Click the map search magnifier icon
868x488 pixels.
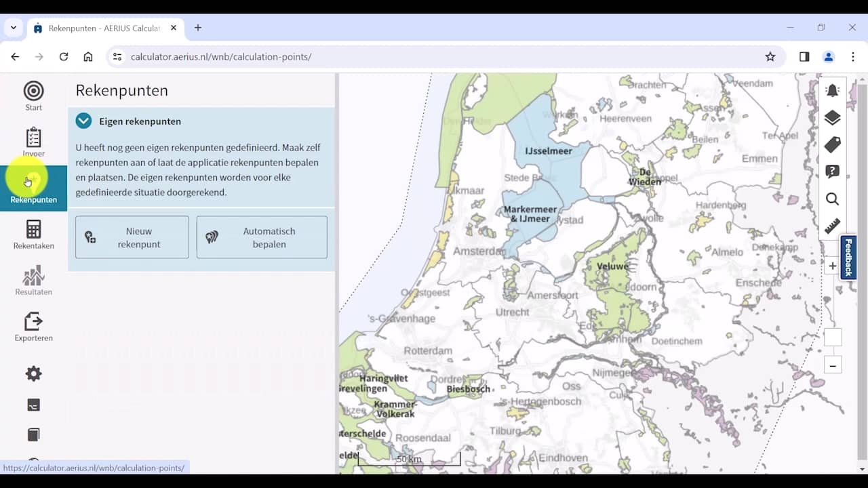tap(832, 199)
